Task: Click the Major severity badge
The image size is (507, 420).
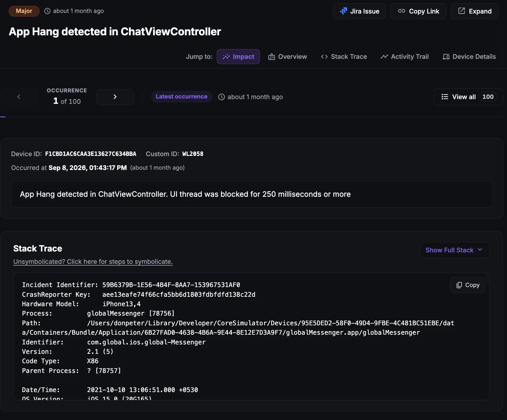Action: point(24,11)
